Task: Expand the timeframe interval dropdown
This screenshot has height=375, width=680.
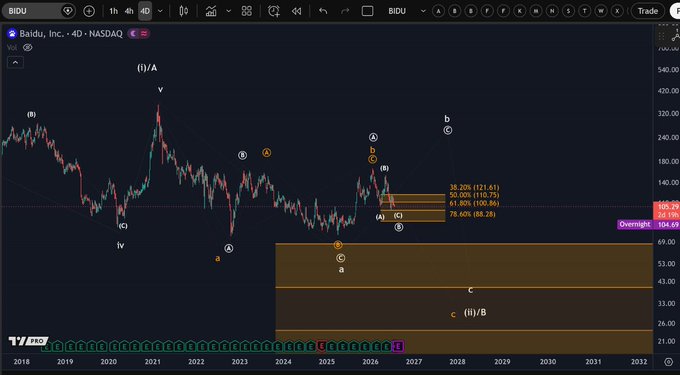Action: (x=160, y=11)
